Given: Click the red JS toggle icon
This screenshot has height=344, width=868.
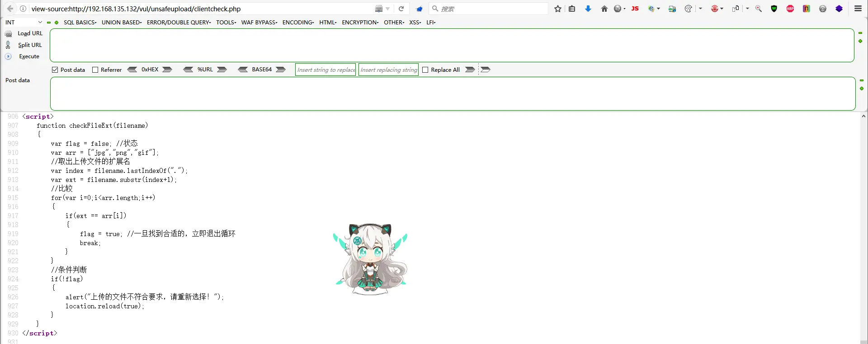Looking at the screenshot, I should 635,9.
